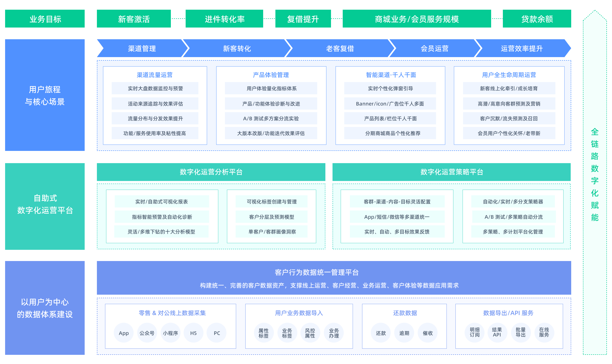
Task: Click 单客户/客群画像洞察 item
Action: 272,231
